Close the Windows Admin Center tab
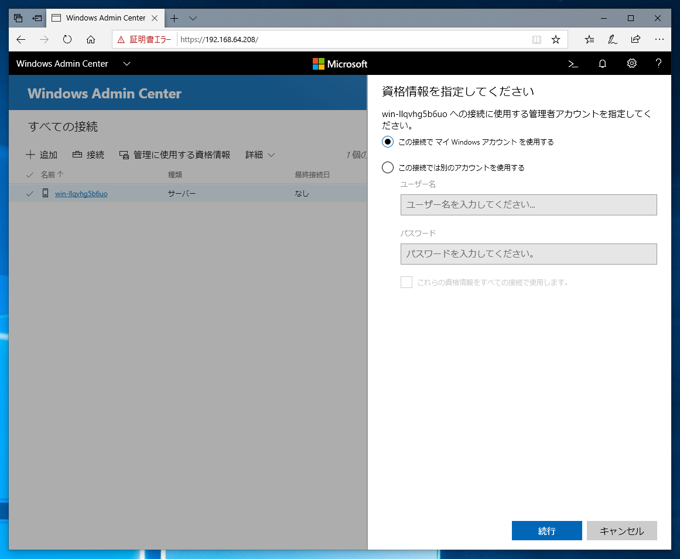This screenshot has height=559, width=680. point(154,18)
